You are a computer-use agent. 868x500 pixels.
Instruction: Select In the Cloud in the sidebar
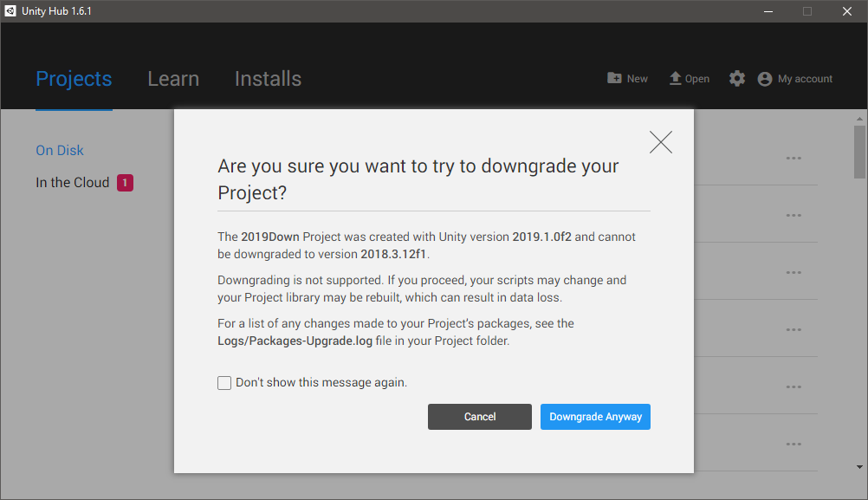click(73, 183)
